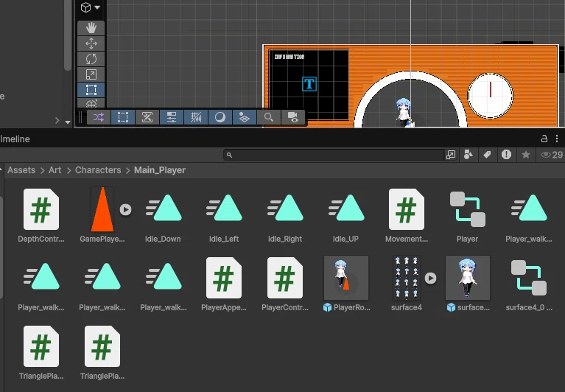
Task: Select the Move tool
Action: [91, 43]
